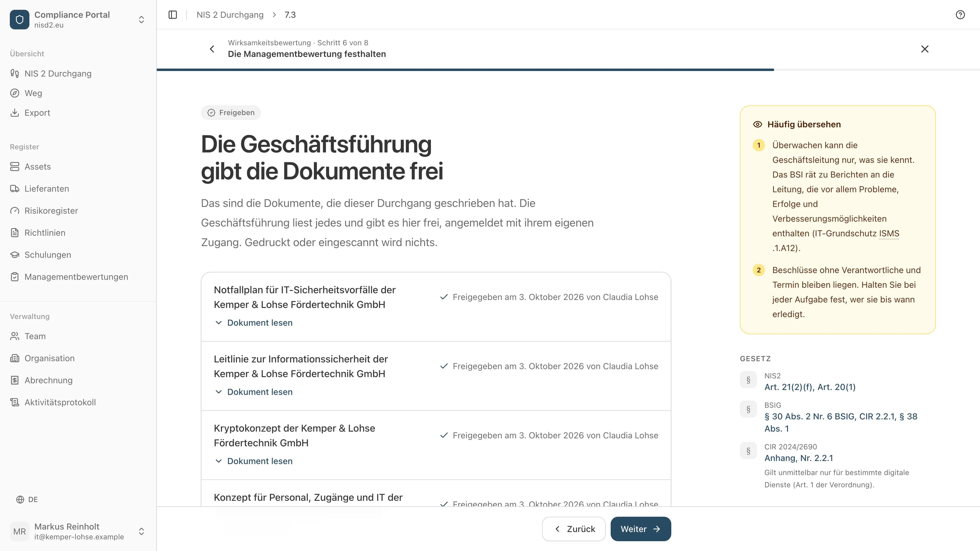980x551 pixels.
Task: Click the Risikoregister gauge icon
Action: coord(14,211)
